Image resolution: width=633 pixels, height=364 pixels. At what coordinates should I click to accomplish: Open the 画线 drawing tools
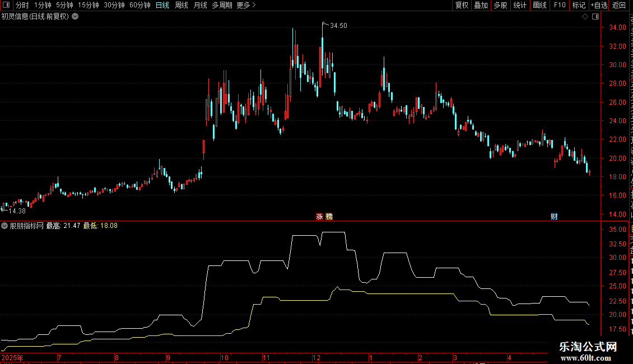pyautogui.click(x=540, y=5)
